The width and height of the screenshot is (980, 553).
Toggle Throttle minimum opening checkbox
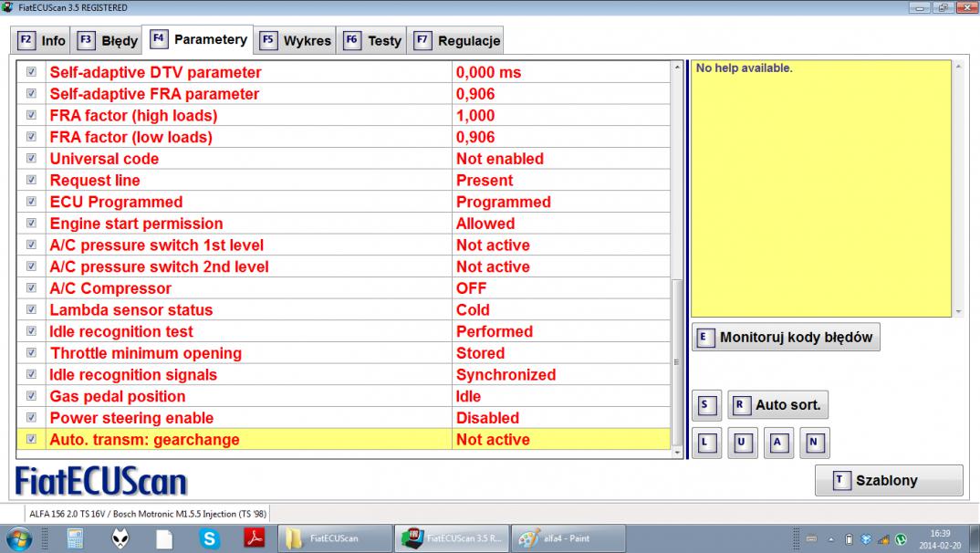click(31, 353)
